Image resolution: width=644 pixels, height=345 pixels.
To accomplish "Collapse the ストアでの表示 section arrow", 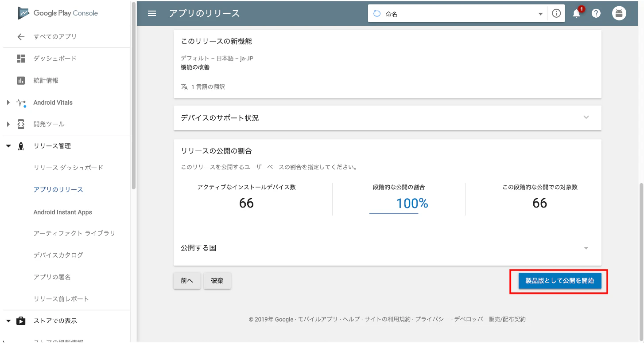I will (8, 321).
